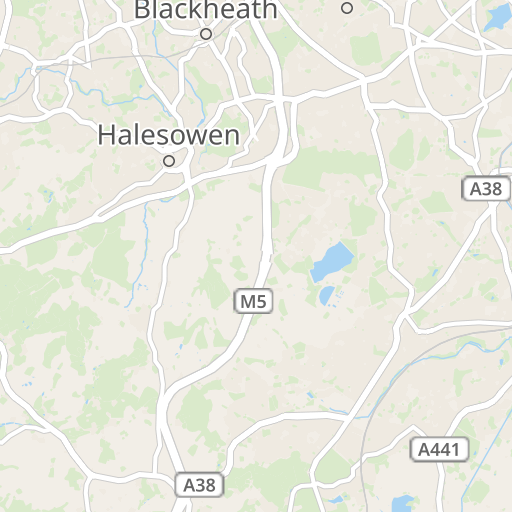Click the A38 shield beside the M5 junction

pos(199,485)
